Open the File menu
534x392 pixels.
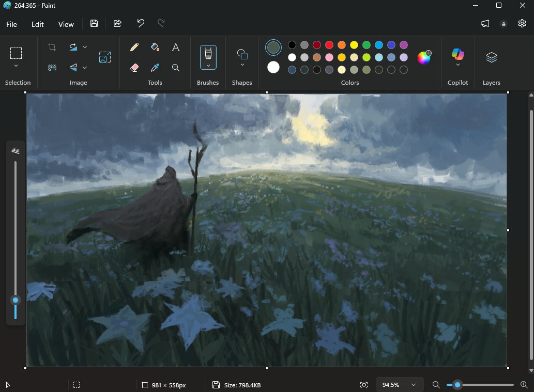(x=11, y=24)
